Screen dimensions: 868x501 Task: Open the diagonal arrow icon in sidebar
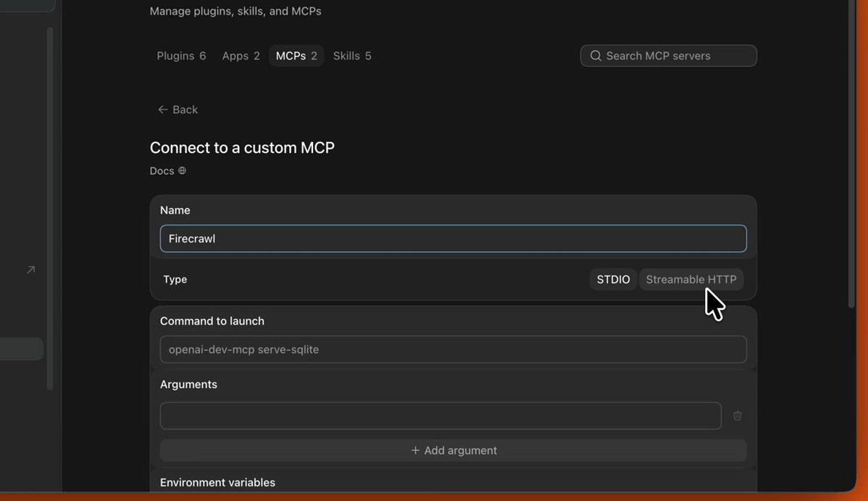(x=31, y=269)
